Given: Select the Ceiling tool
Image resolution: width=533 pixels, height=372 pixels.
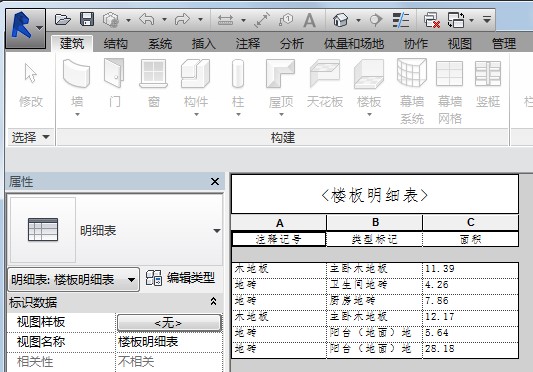Looking at the screenshot, I should click(x=325, y=83).
